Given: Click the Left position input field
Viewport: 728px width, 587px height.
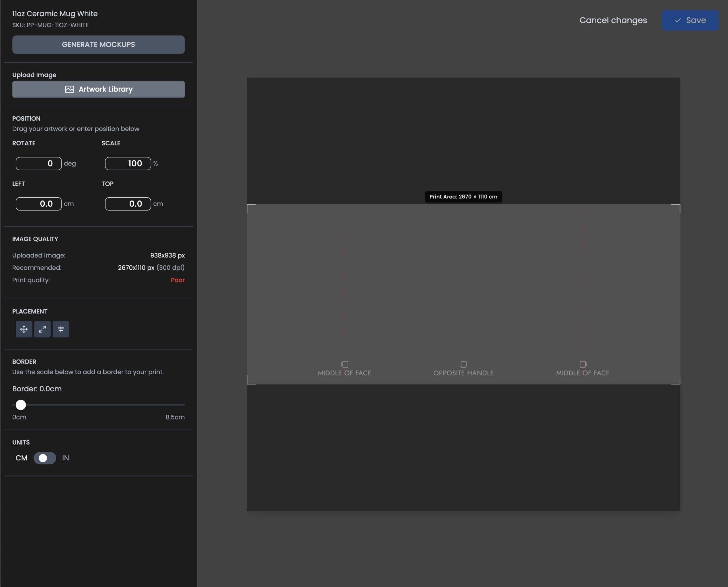Looking at the screenshot, I should tap(39, 204).
